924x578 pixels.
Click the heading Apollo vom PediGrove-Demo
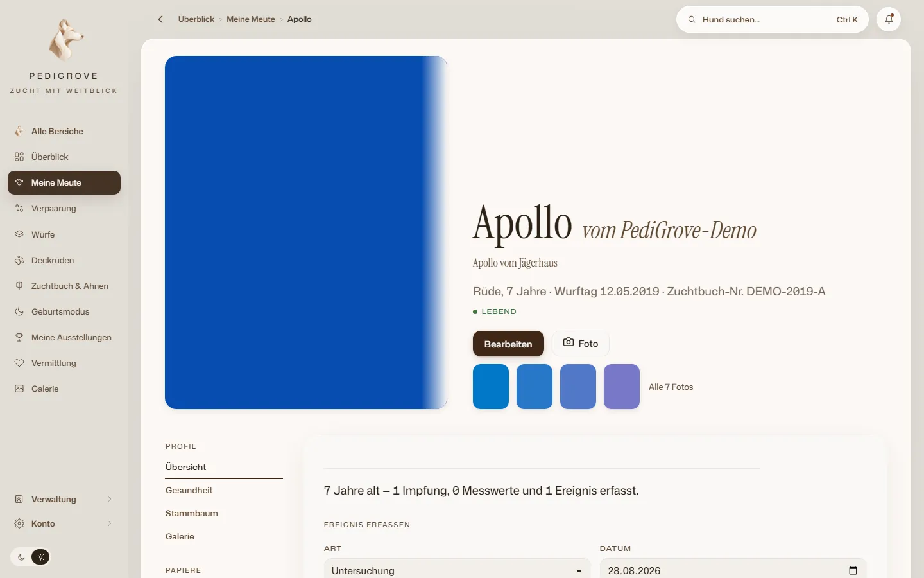point(615,225)
